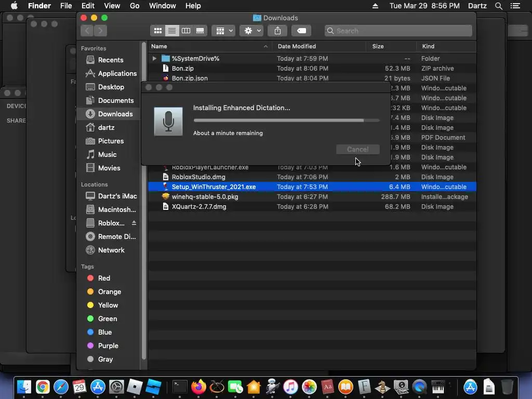Filter by the Yellow tag
Viewport: 532px width, 399px height.
pyautogui.click(x=108, y=305)
